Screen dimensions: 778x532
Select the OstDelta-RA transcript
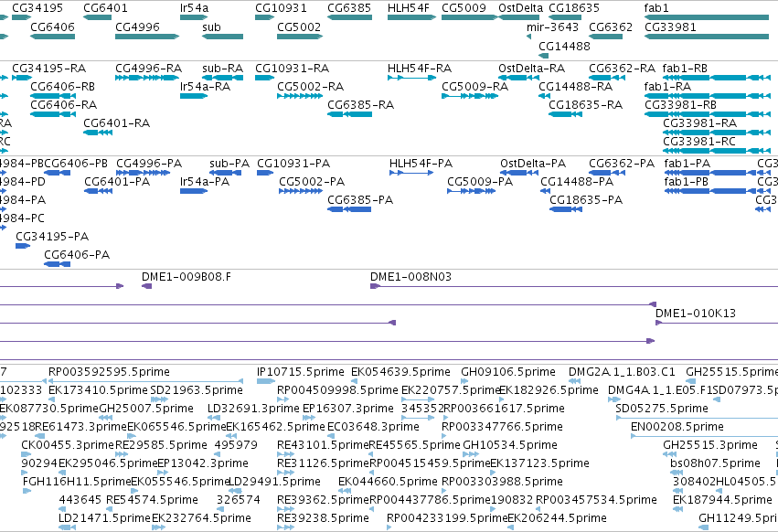pyautogui.click(x=518, y=78)
